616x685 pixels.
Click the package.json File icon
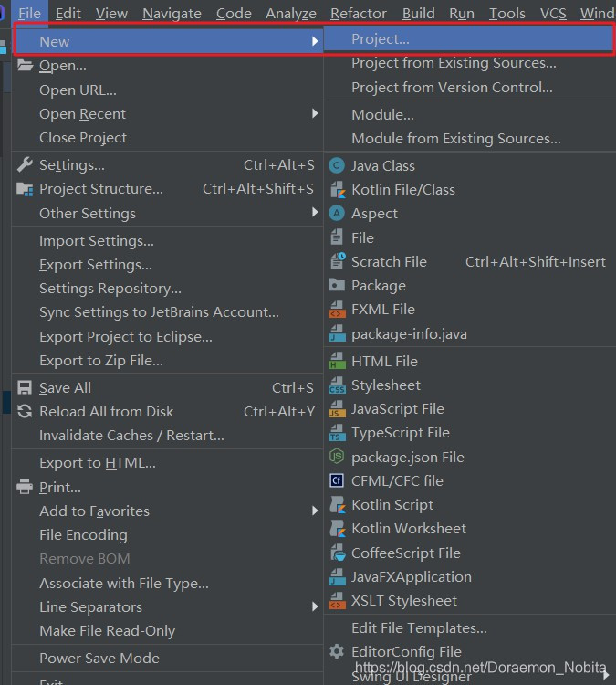coord(337,457)
